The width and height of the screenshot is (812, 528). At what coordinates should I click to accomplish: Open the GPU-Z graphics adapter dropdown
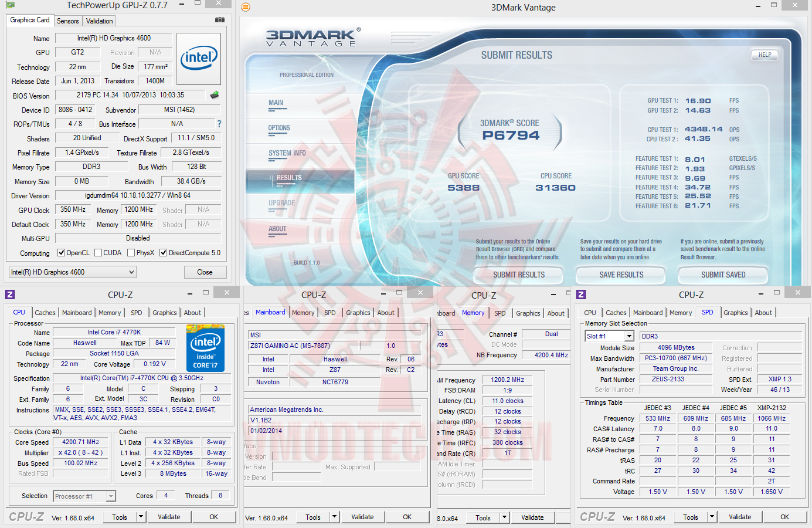click(73, 272)
